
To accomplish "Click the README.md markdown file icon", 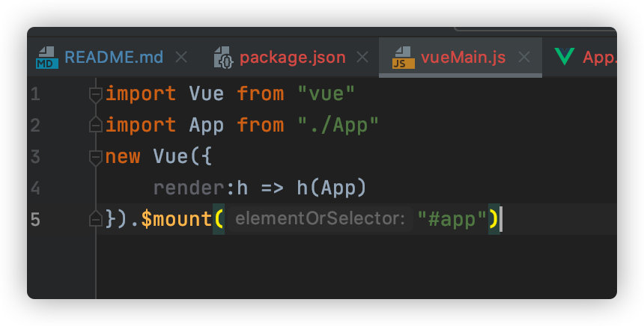I will pos(47,58).
